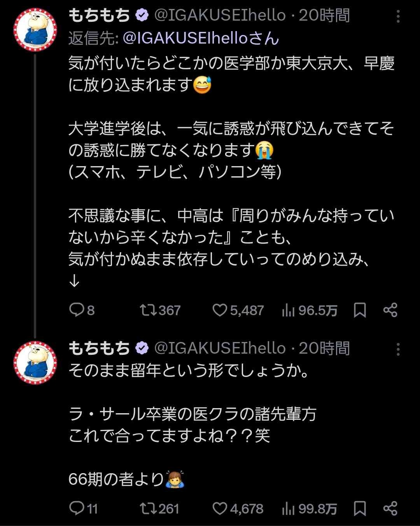Reply to the first tweet (8 replies)
The image size is (420, 526).
click(77, 310)
